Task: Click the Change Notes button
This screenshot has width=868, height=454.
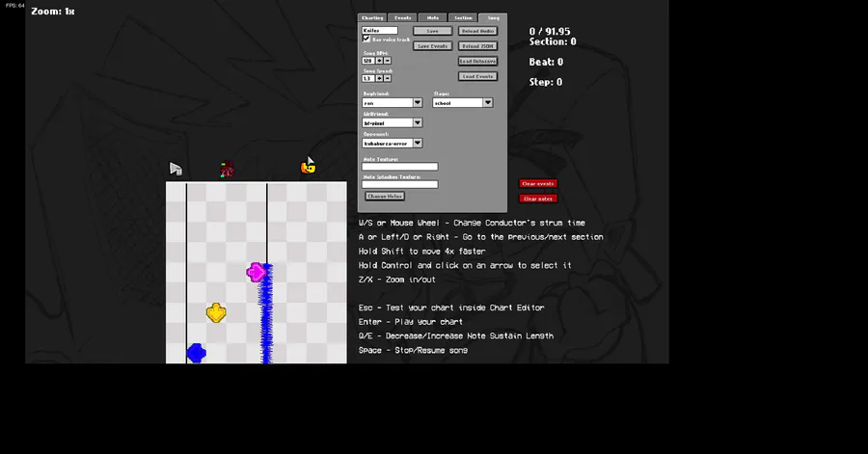Action: [x=385, y=197]
